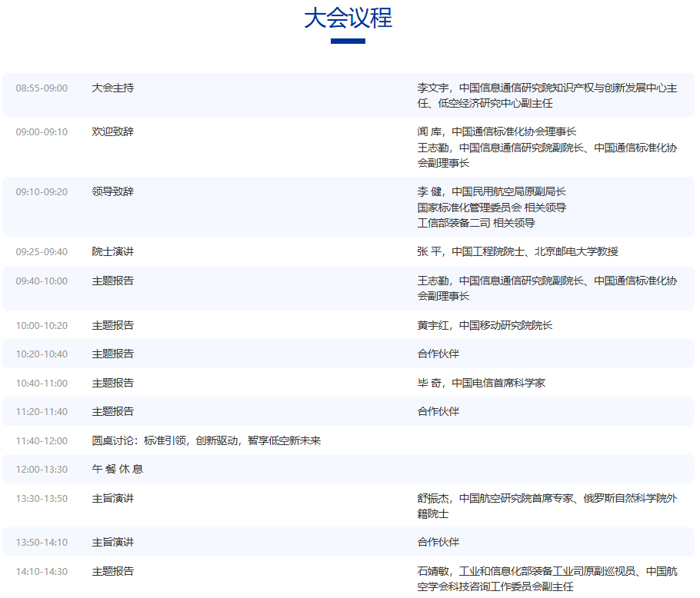Select speaker 张平, 中国工程院院士
The width and height of the screenshot is (700, 598).
point(518,252)
